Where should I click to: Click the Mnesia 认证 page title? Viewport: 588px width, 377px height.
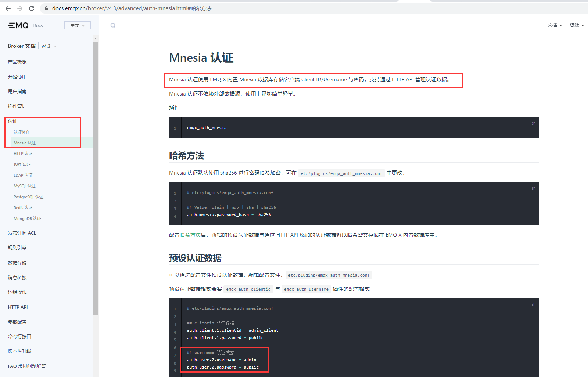click(x=201, y=58)
